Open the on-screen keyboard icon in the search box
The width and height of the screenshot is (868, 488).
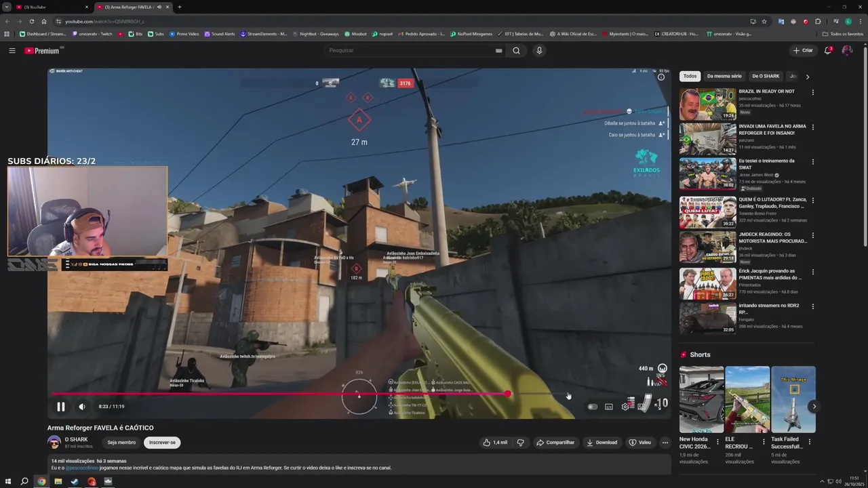[498, 51]
